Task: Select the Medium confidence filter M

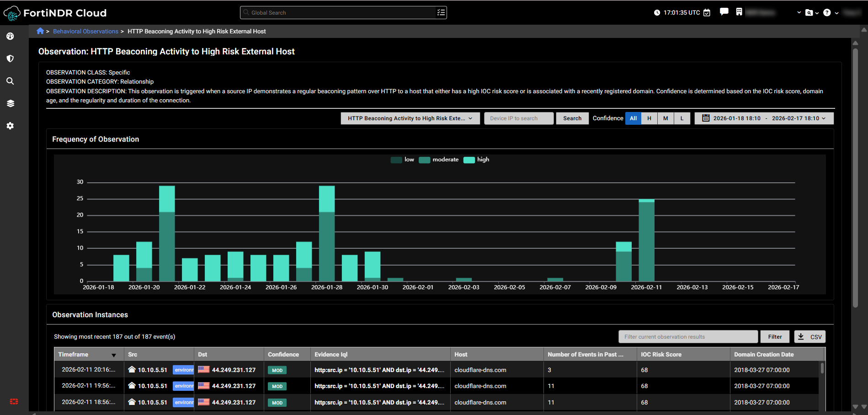Action: pos(666,118)
